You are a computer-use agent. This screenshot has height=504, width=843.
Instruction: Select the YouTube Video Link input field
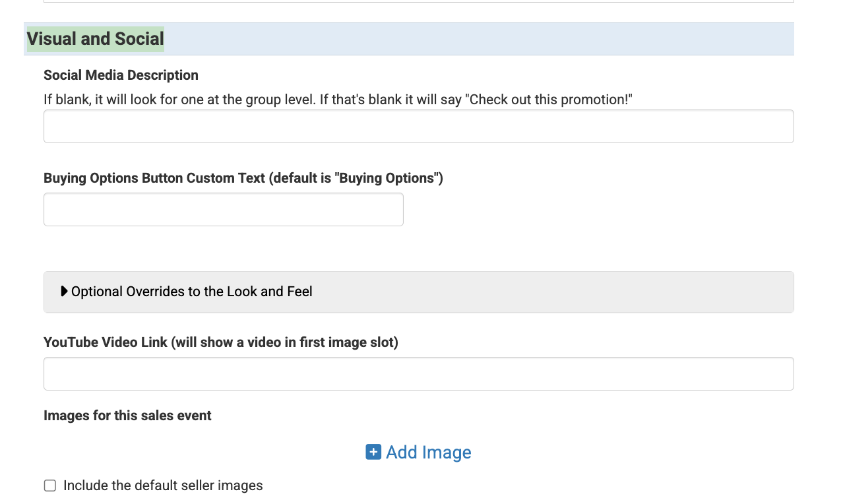pyautogui.click(x=418, y=373)
